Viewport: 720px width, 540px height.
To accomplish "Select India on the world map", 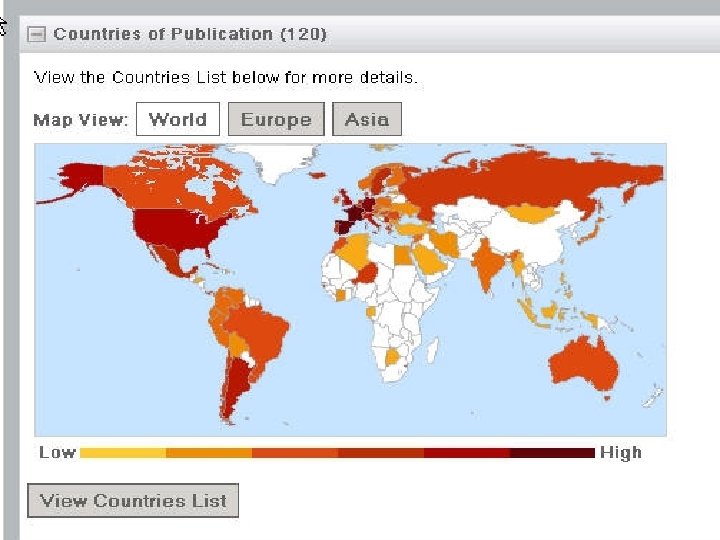I will tap(487, 264).
